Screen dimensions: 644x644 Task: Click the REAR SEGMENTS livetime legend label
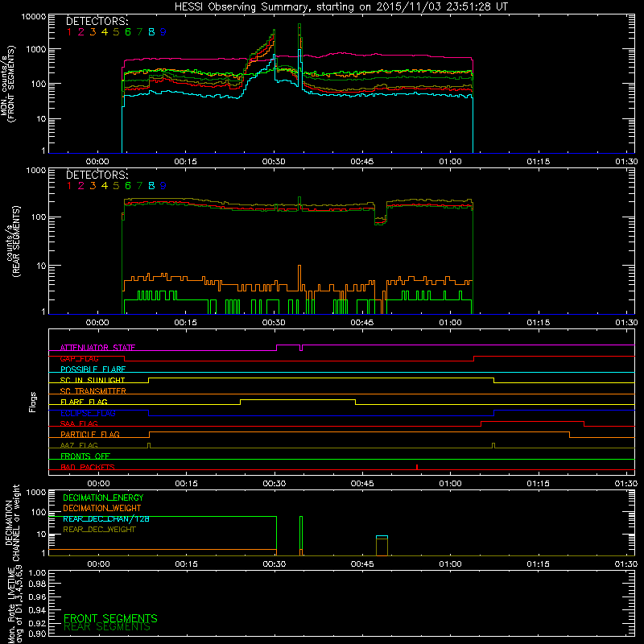tap(107, 627)
